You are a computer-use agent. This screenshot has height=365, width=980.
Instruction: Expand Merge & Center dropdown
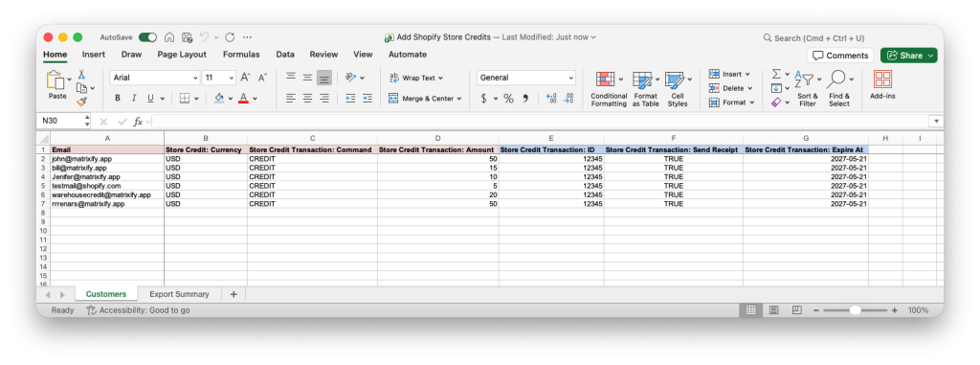tap(459, 99)
